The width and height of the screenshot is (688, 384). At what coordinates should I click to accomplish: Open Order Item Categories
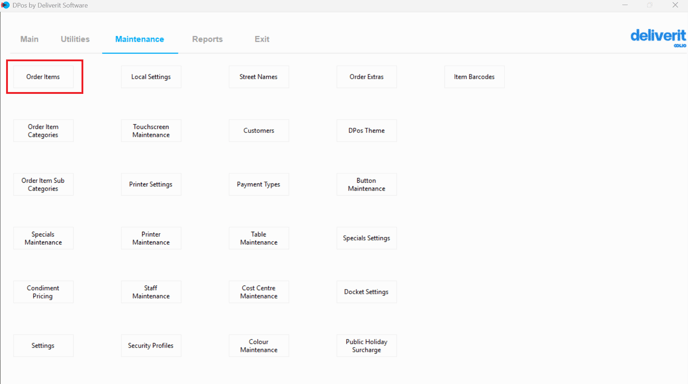coord(43,131)
